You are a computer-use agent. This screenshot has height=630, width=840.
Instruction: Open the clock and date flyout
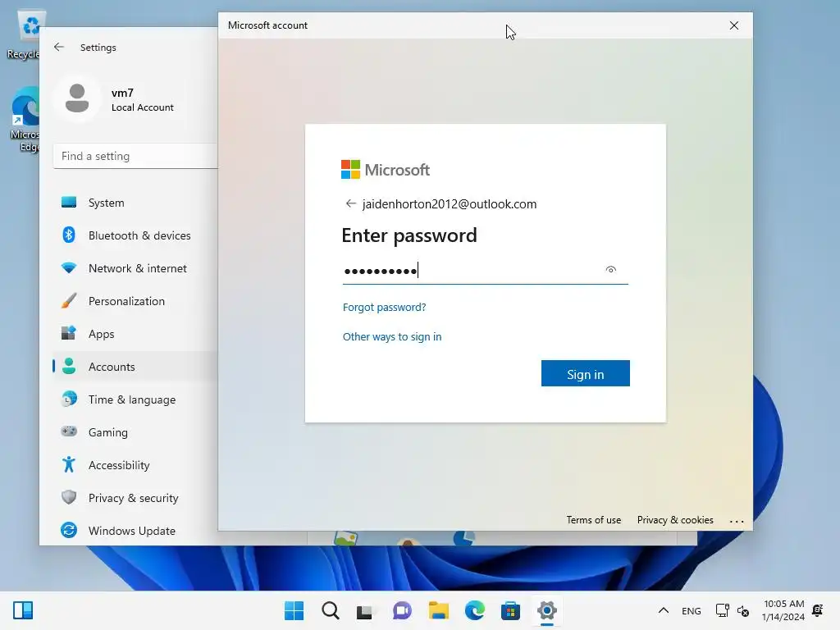783,610
